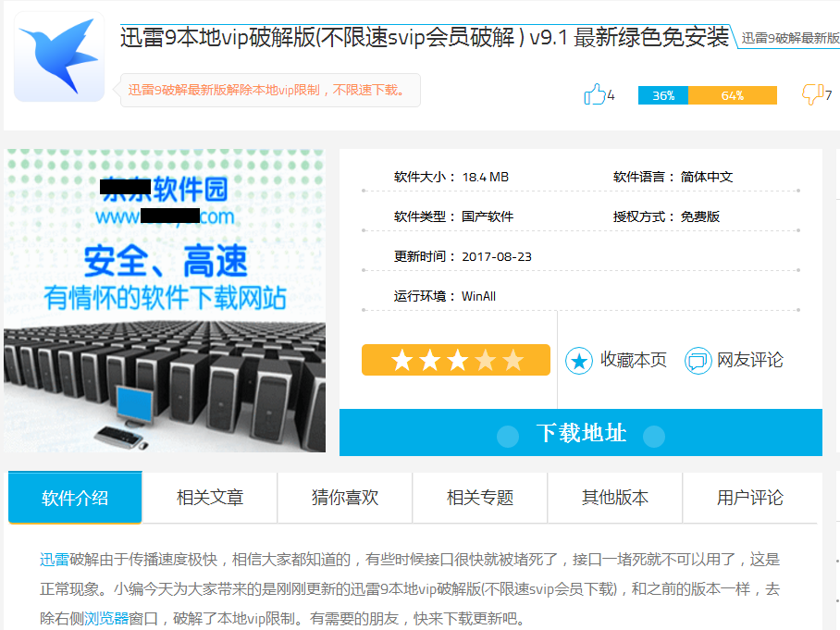The width and height of the screenshot is (840, 630).
Task: Click the star icon beside 收藏本页
Action: click(x=578, y=361)
